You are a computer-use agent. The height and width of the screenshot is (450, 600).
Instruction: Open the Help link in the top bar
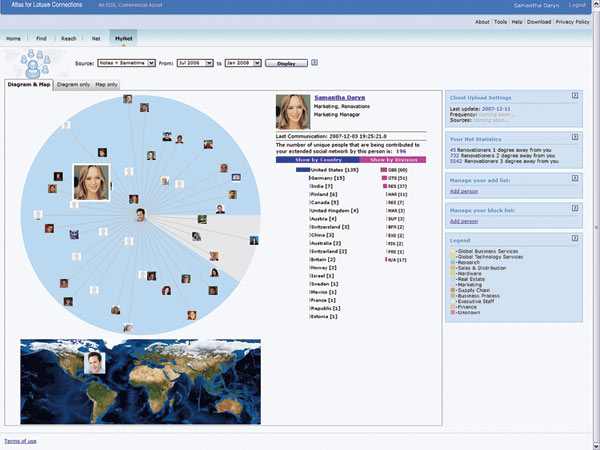coord(517,22)
